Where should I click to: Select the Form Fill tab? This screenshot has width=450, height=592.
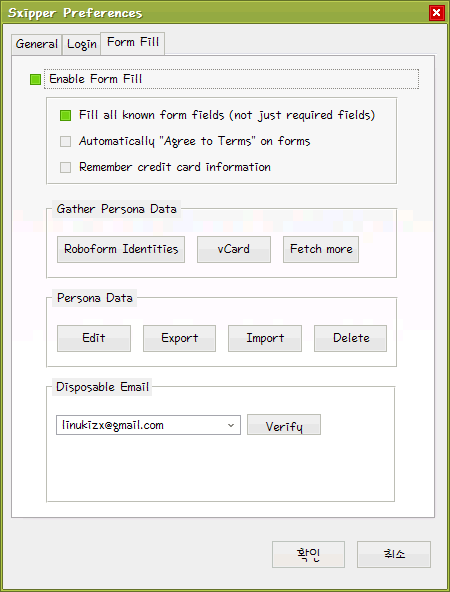pos(133,43)
